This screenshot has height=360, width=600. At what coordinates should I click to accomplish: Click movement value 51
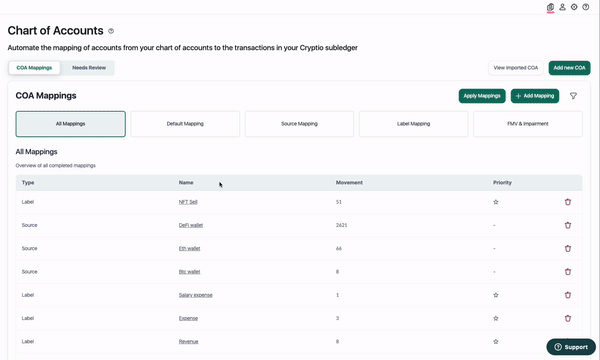pos(339,202)
